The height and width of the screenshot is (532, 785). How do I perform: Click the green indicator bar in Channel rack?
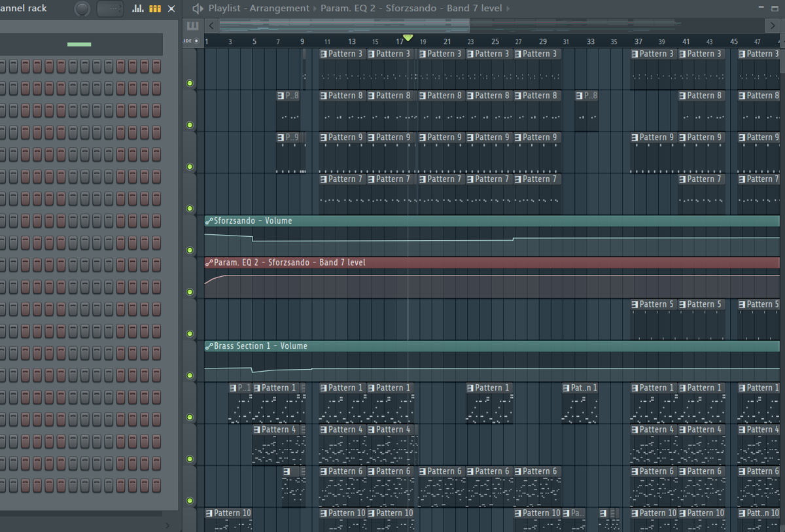pyautogui.click(x=79, y=44)
